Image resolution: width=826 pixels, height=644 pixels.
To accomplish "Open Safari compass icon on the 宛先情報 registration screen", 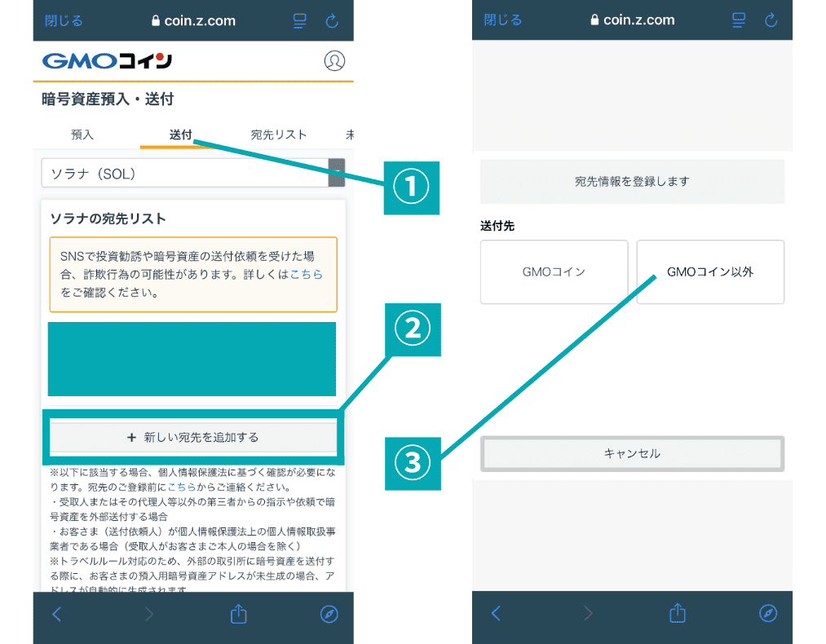I will (x=768, y=614).
